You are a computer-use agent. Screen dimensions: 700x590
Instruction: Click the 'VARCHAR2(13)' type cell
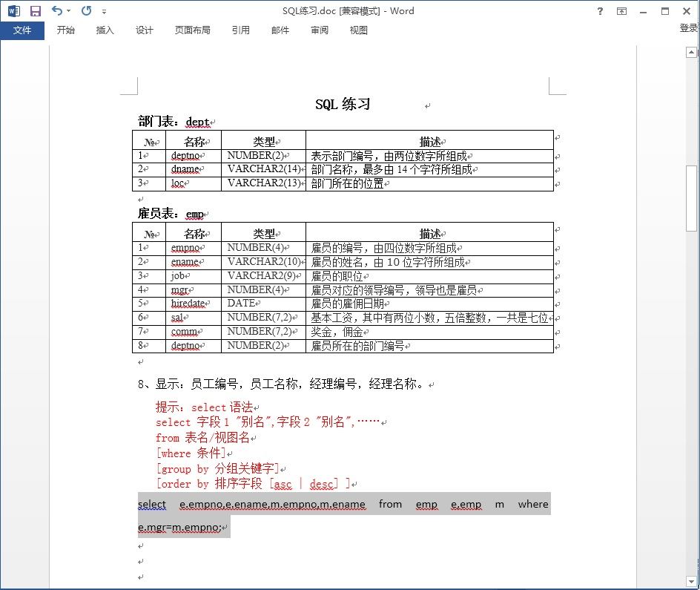[263, 183]
